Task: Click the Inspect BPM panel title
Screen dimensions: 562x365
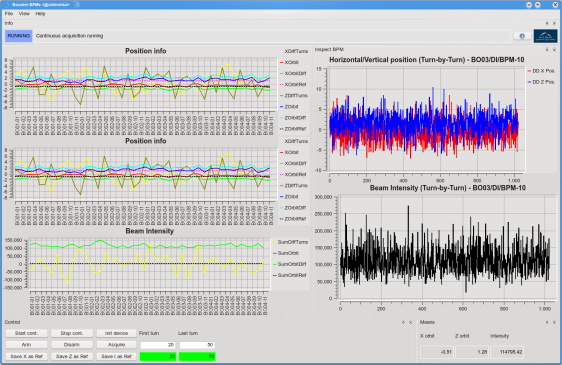Action: [329, 49]
